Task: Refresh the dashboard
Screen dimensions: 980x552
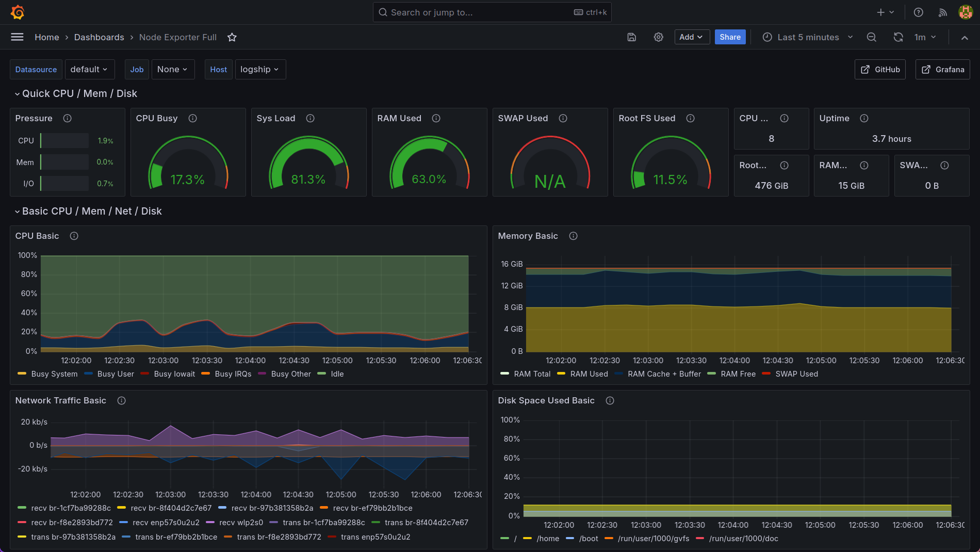Action: [x=898, y=37]
